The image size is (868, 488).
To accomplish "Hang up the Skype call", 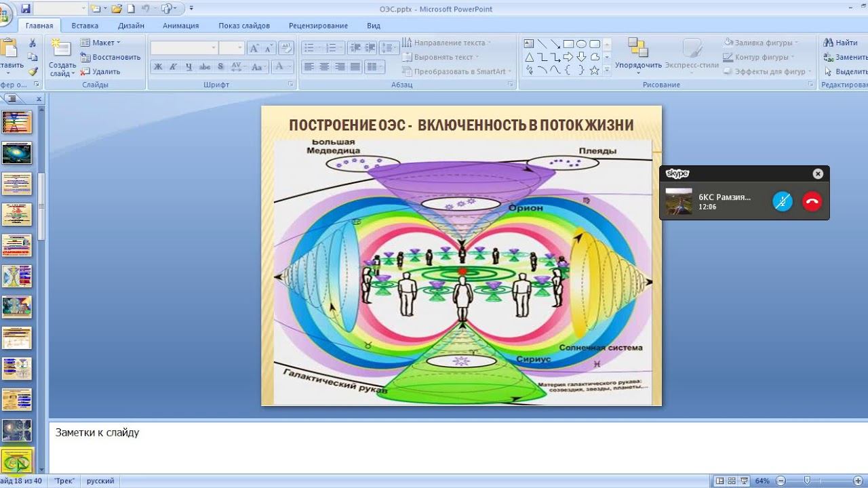I will click(x=812, y=201).
